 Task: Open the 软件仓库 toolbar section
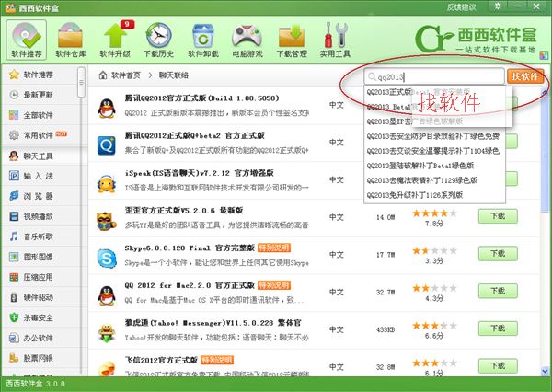point(71,40)
